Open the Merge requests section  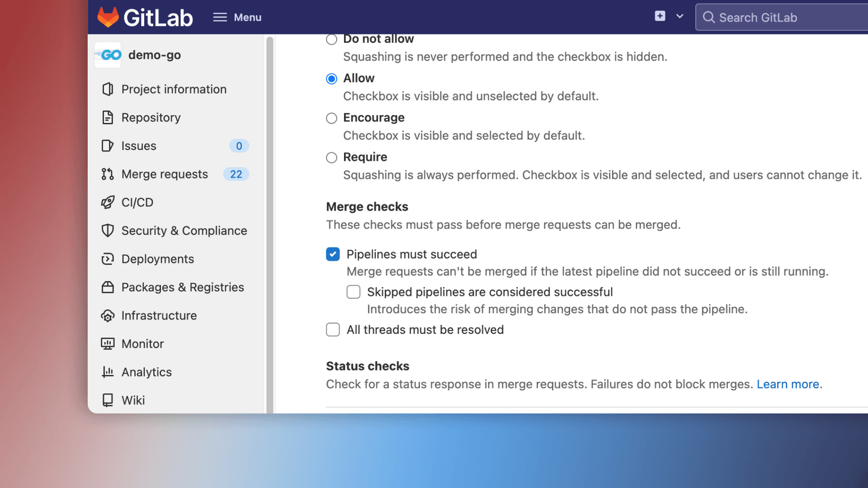(x=164, y=174)
